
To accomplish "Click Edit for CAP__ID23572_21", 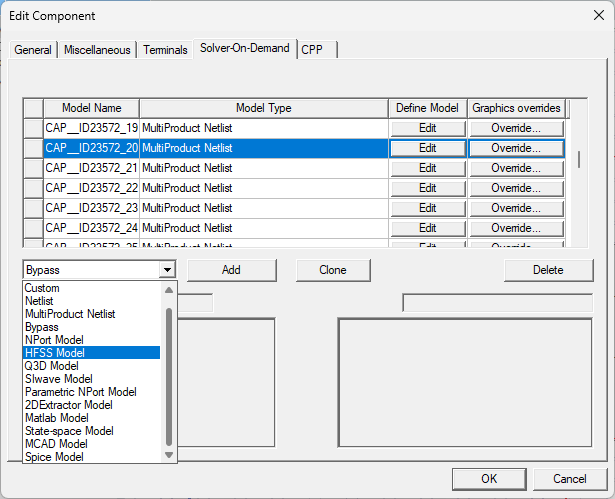I will [428, 168].
